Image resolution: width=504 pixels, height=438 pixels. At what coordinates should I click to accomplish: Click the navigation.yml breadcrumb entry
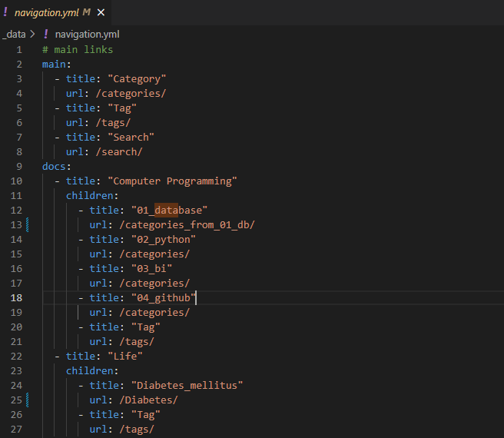pyautogui.click(x=87, y=34)
